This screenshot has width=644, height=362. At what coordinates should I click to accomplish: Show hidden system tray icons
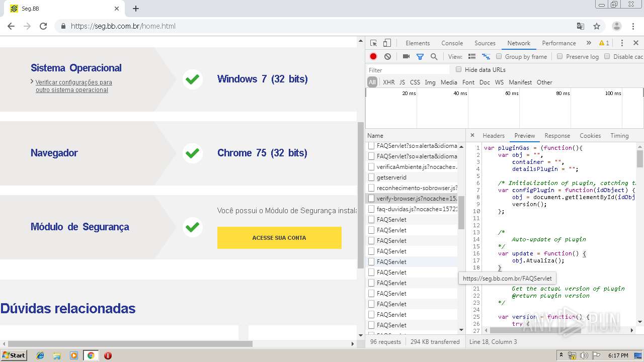pyautogui.click(x=561, y=355)
